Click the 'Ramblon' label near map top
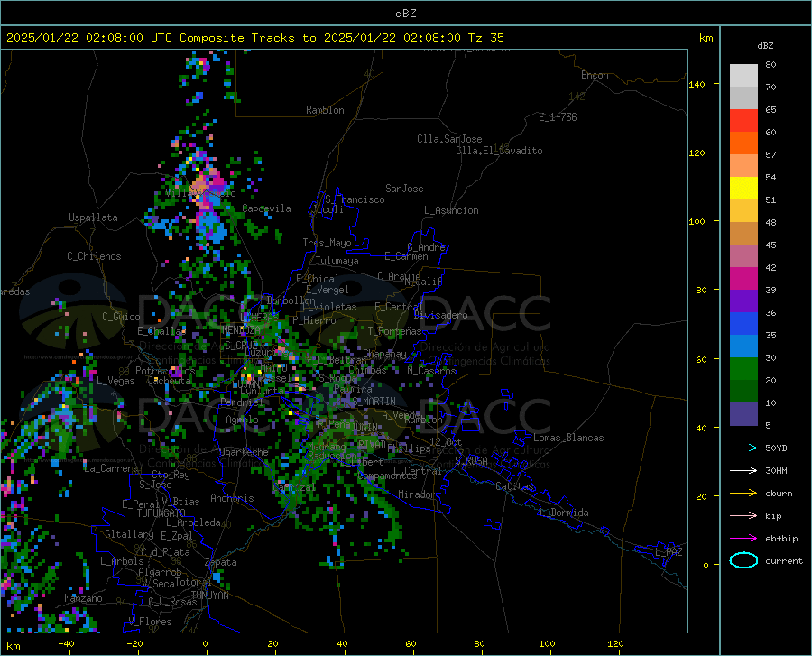 click(x=325, y=110)
